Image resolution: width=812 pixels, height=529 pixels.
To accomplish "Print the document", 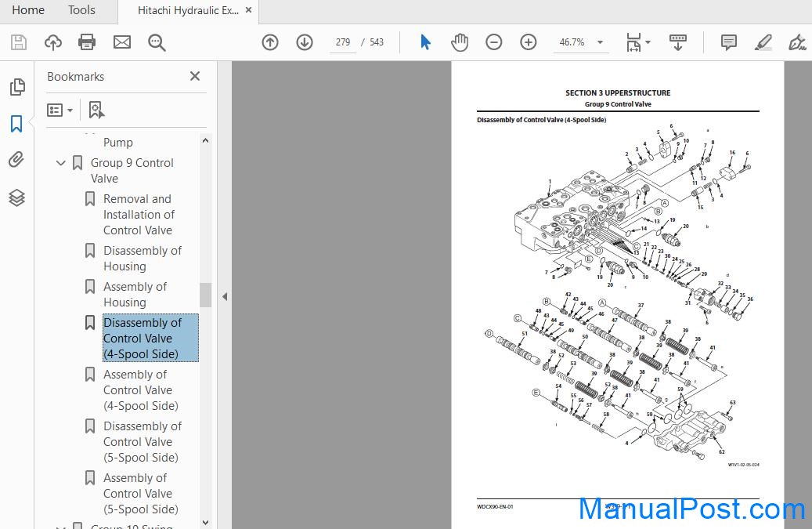I will 87,42.
